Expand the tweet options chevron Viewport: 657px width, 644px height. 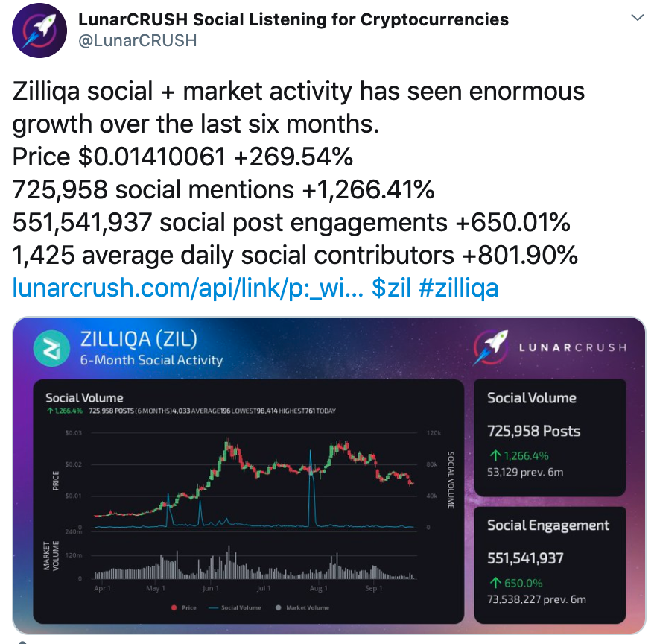pos(638,18)
